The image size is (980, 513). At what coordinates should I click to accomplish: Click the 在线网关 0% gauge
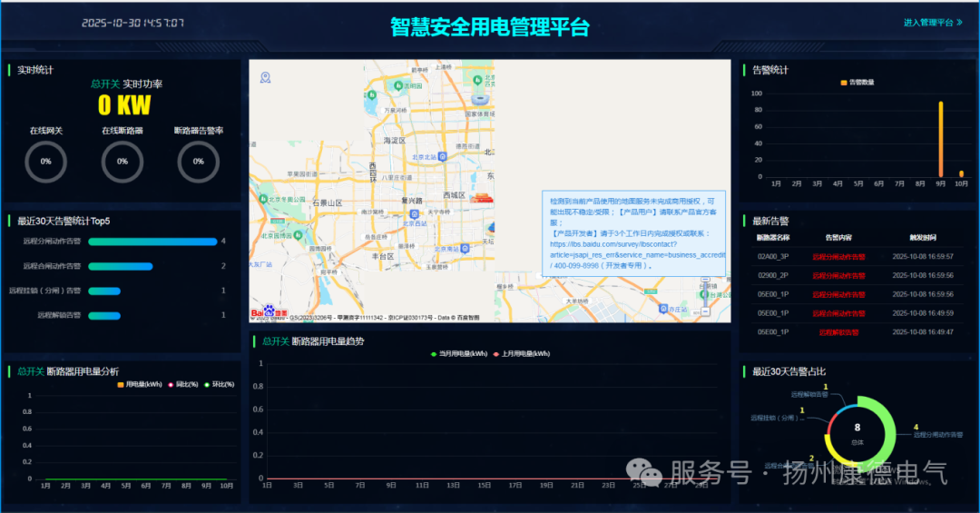coord(45,162)
